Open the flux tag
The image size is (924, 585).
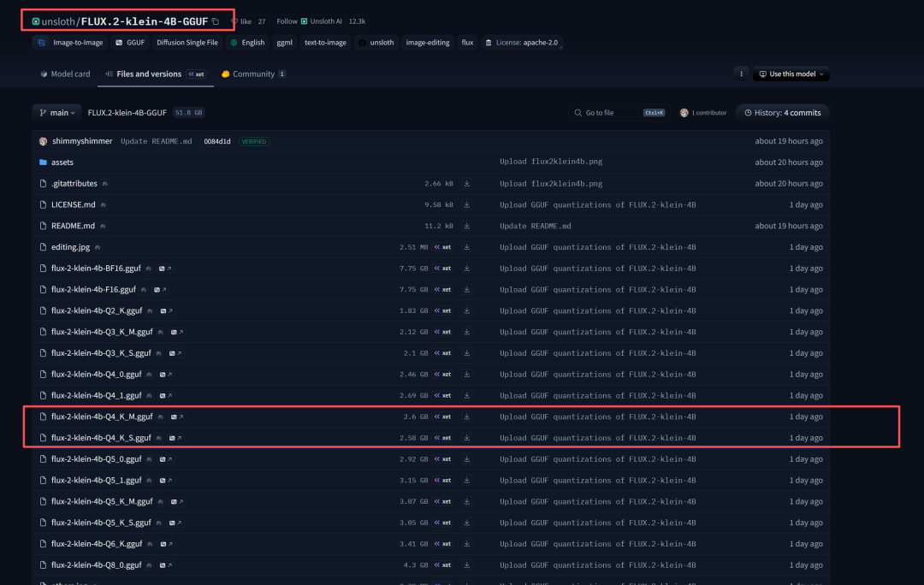[x=467, y=43]
